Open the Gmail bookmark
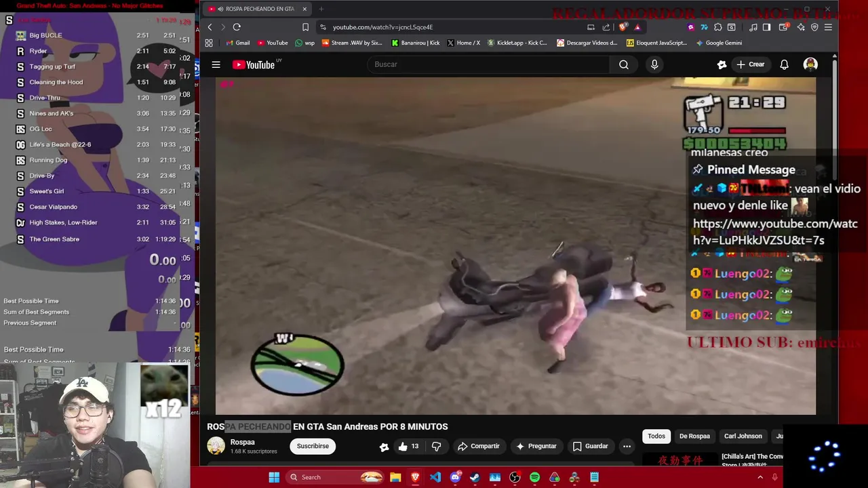The width and height of the screenshot is (868, 488). [237, 43]
